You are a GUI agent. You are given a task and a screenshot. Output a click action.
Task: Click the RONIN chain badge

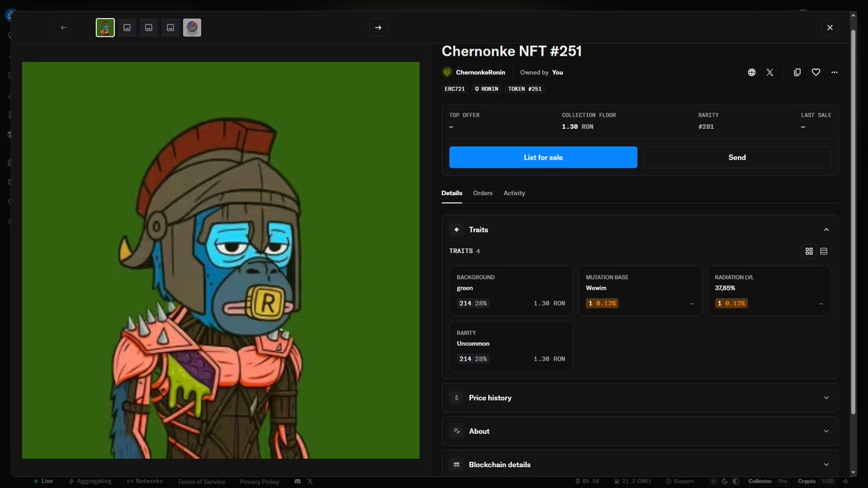[487, 89]
